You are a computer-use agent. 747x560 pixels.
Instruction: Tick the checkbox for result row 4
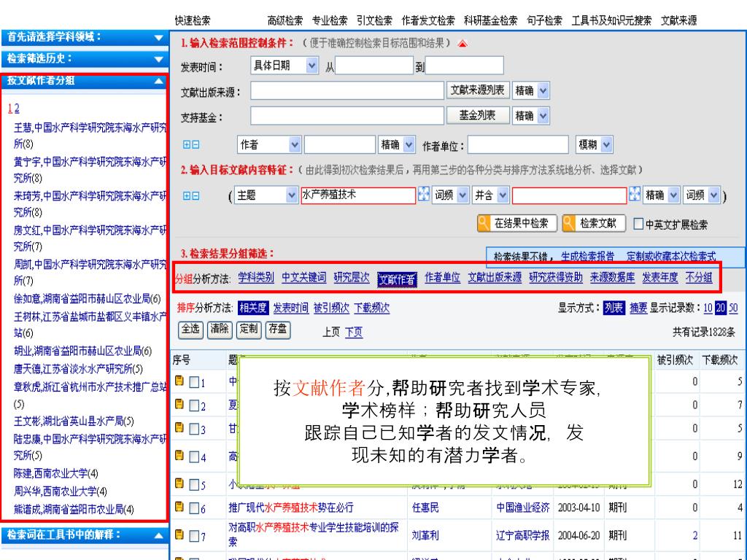[x=194, y=457]
